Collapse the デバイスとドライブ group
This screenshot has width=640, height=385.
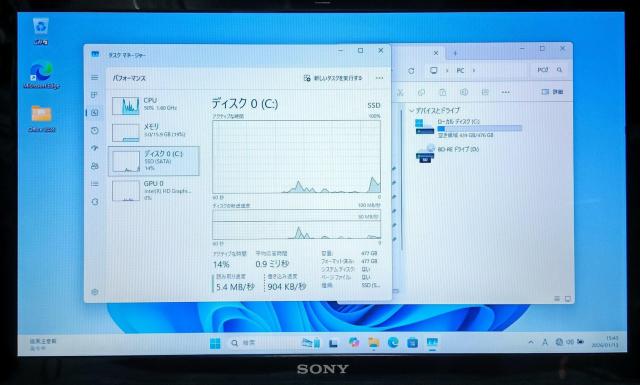[411, 110]
